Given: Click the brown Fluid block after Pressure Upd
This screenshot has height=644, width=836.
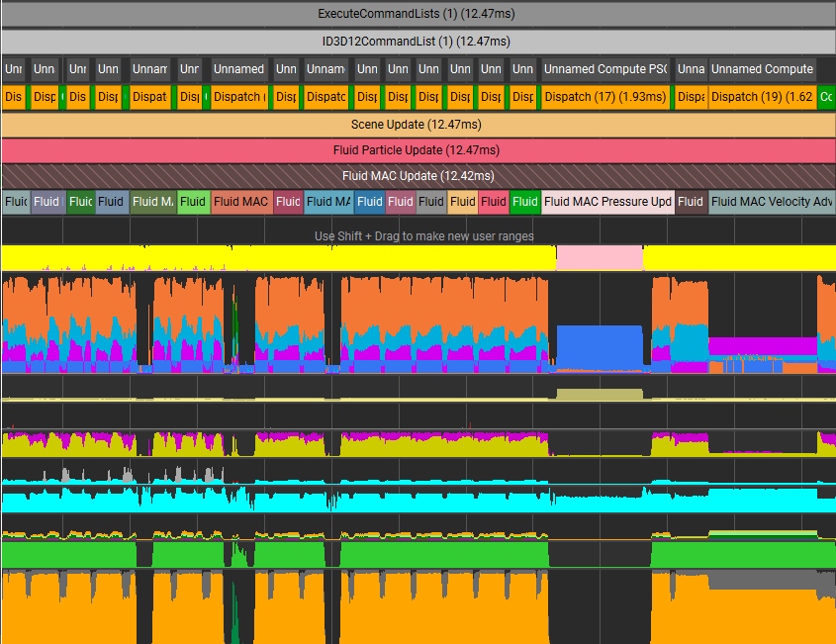Looking at the screenshot, I should pos(692,202).
